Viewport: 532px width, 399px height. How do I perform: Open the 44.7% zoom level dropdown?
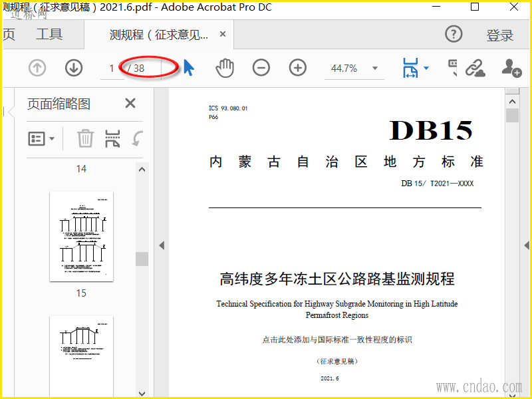374,68
